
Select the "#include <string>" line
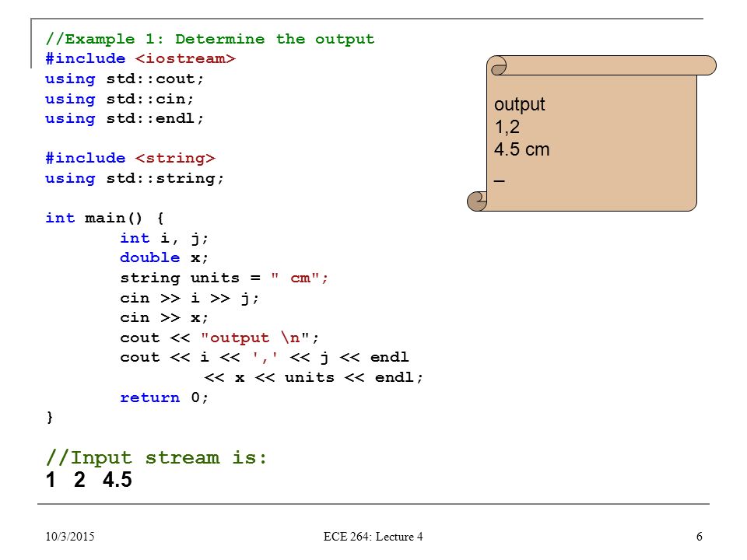click(x=131, y=158)
